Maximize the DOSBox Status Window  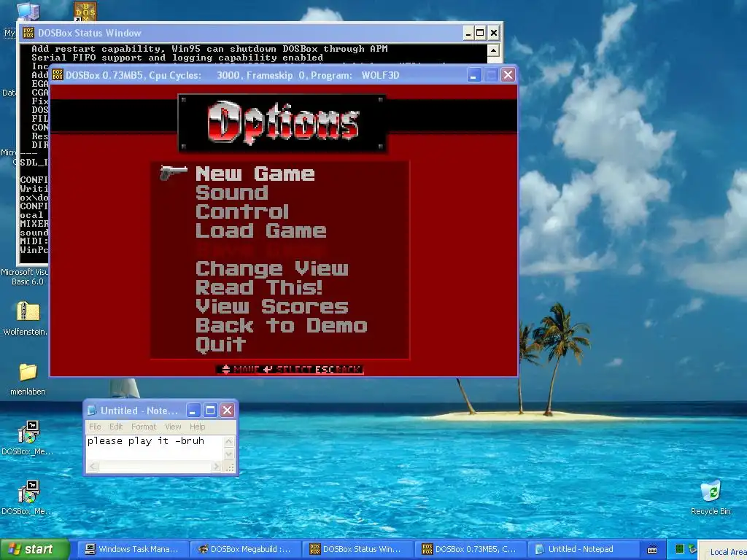click(x=480, y=33)
